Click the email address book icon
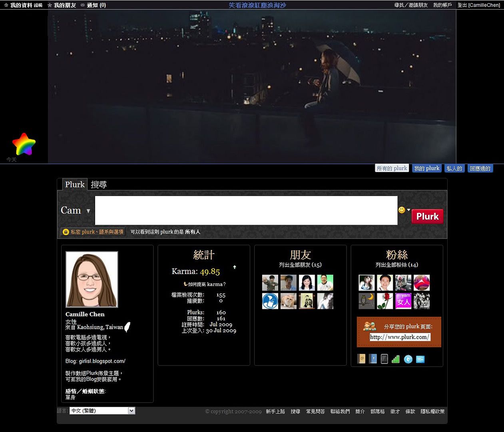 click(x=361, y=359)
